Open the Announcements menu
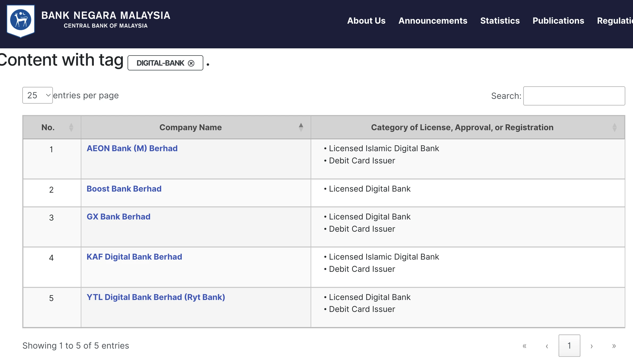The height and width of the screenshot is (364, 633). 433,21
